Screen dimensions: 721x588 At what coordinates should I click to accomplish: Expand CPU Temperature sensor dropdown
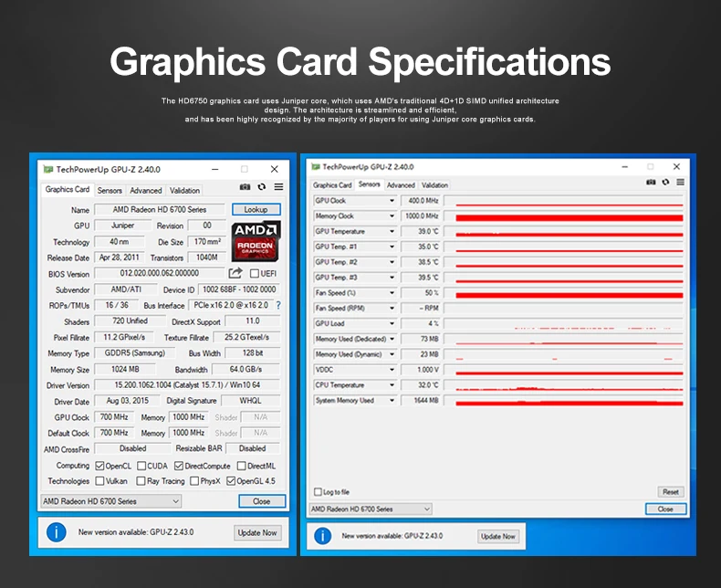point(392,385)
